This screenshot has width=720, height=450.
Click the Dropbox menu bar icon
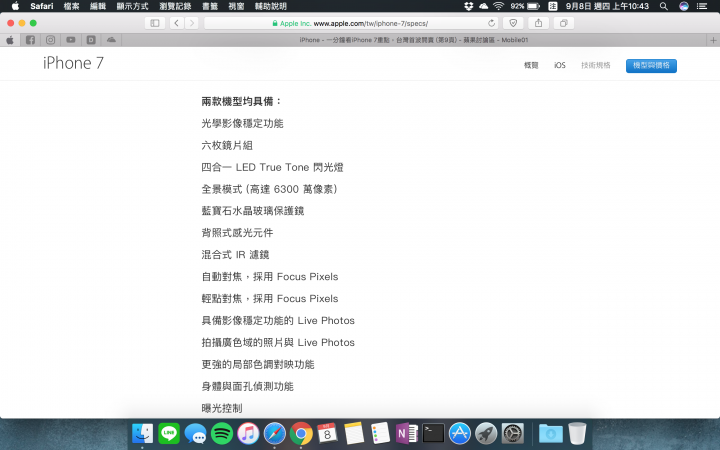469,6
